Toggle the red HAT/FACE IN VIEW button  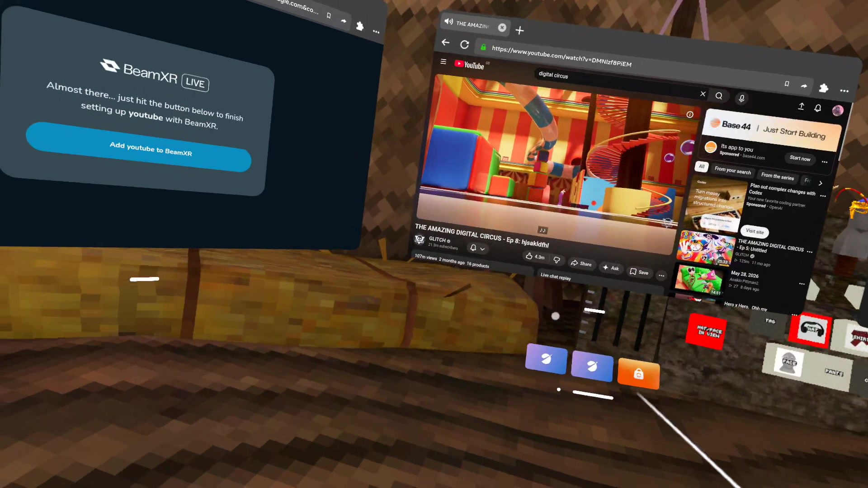706,332
